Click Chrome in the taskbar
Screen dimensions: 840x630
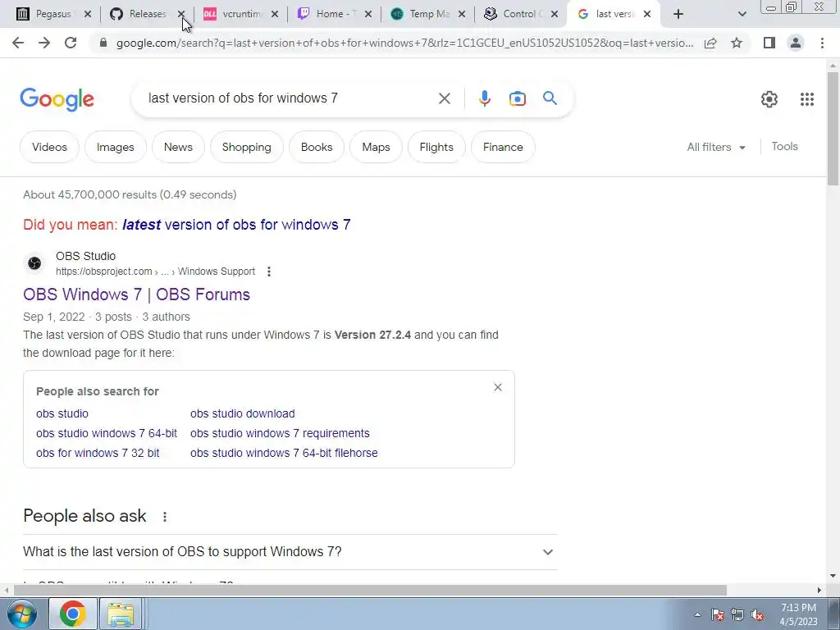click(x=73, y=614)
